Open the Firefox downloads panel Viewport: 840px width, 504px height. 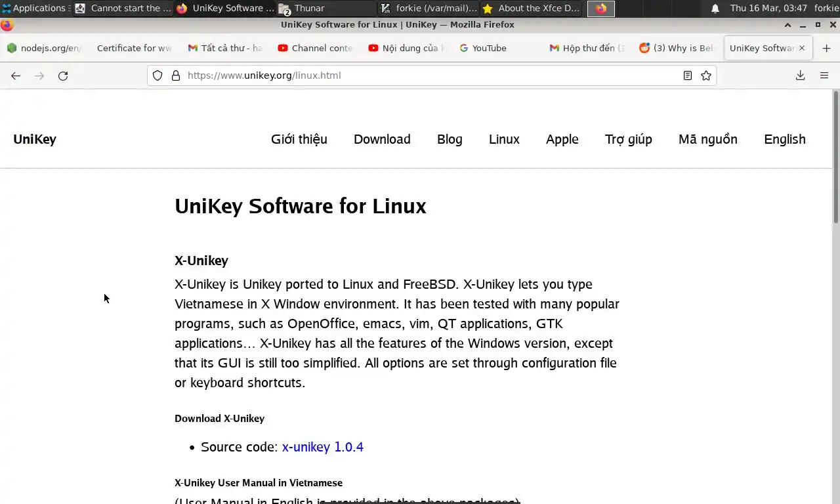point(801,75)
